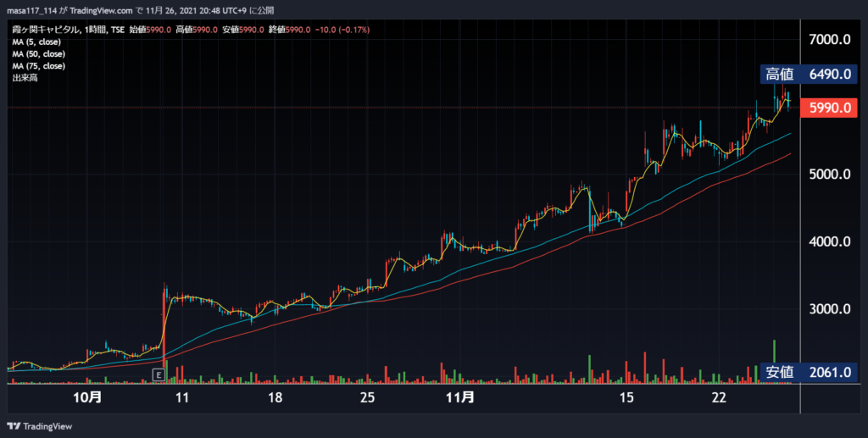This screenshot has height=438, width=868.
Task: Click the MA (50, close) indicator label
Action: (39, 54)
